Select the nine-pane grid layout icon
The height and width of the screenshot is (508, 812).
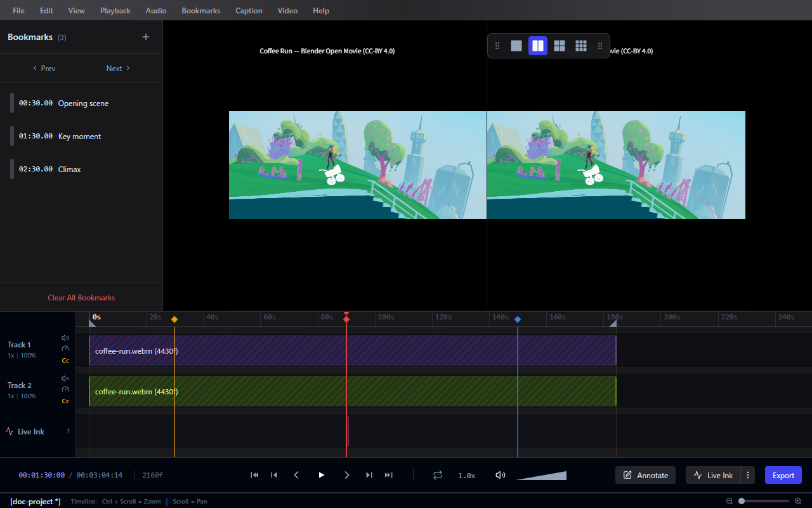click(x=580, y=45)
